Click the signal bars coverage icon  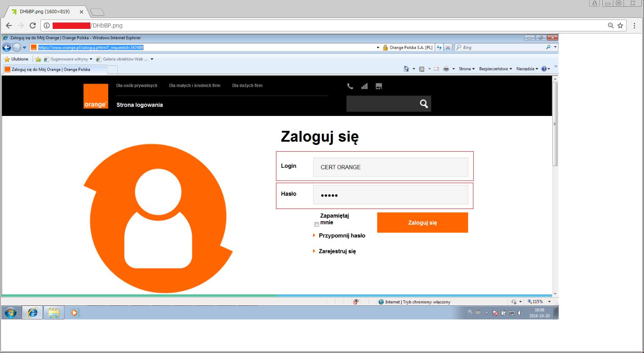(x=364, y=86)
